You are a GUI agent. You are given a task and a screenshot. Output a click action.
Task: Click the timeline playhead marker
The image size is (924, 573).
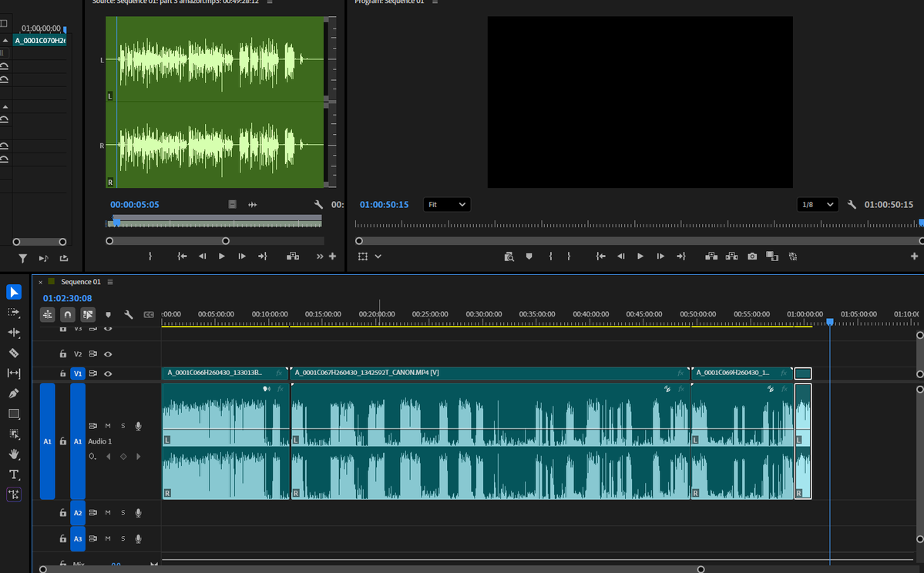[830, 322]
